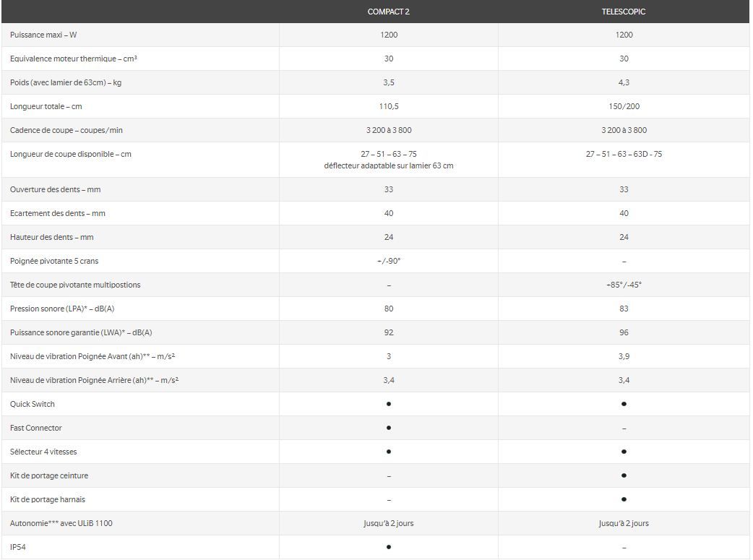Viewport: 753px width, 560px height.
Task: Click the Fast Connector dot for Compact 2
Action: tap(389, 428)
